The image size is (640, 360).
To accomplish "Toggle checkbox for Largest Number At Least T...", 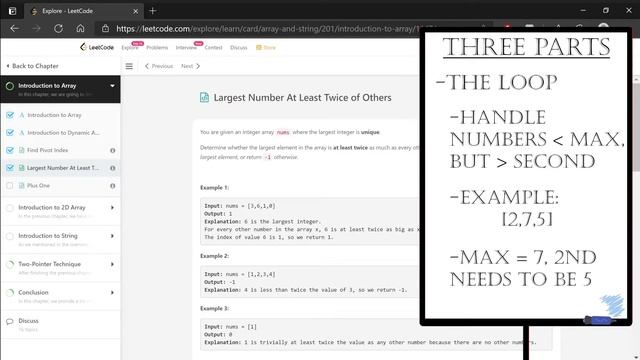I will pos(10,168).
